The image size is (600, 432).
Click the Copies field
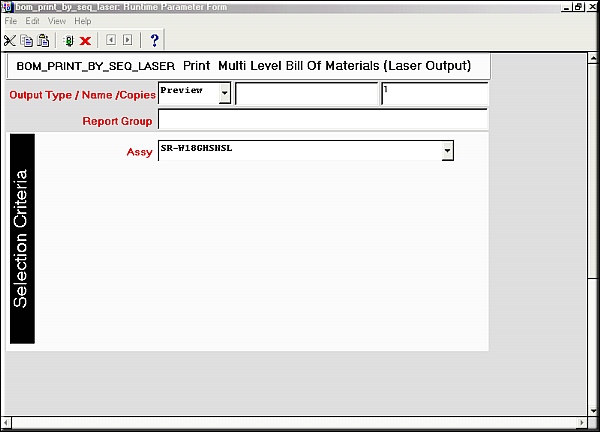434,93
